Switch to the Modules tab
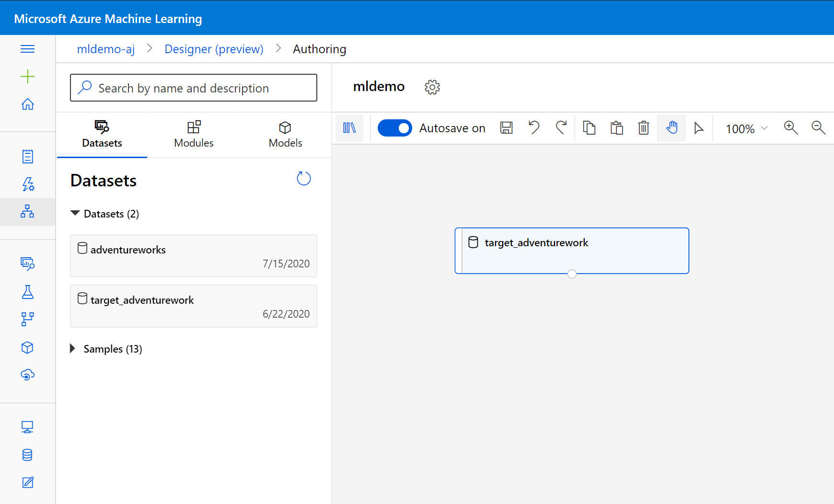 194,135
